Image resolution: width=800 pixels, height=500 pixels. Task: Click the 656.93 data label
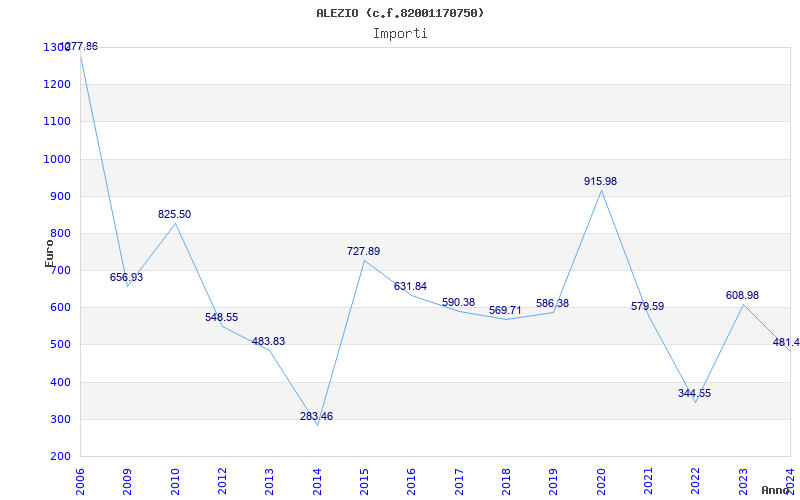(126, 277)
